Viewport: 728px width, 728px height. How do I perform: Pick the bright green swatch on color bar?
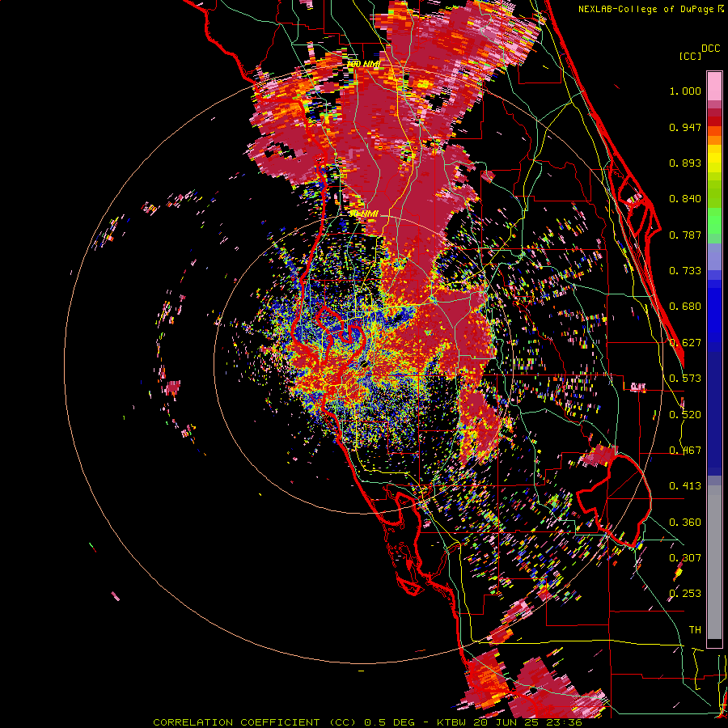click(x=714, y=220)
